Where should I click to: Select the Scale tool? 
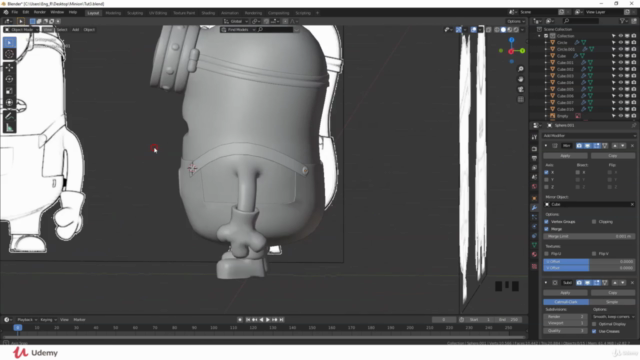tap(9, 91)
